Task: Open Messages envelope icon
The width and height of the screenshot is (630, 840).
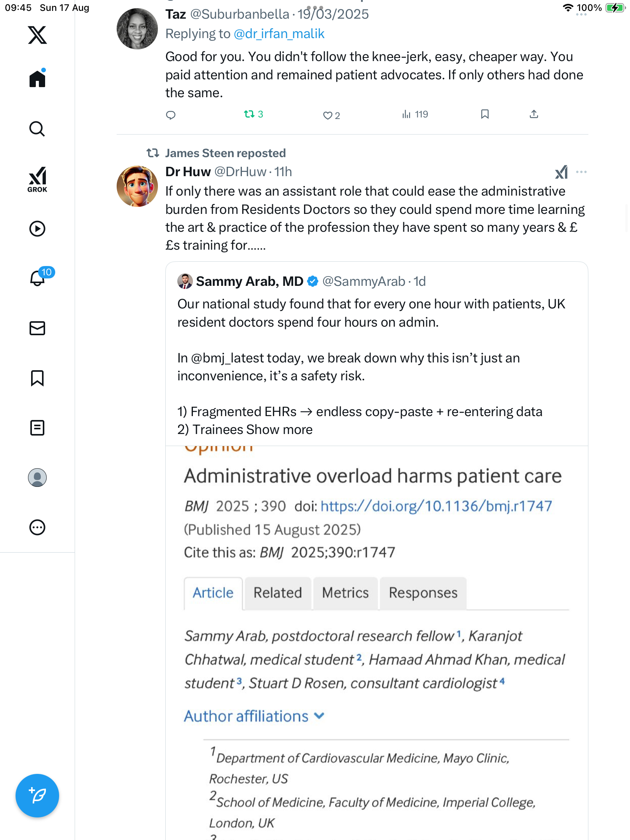Action: pyautogui.click(x=37, y=328)
